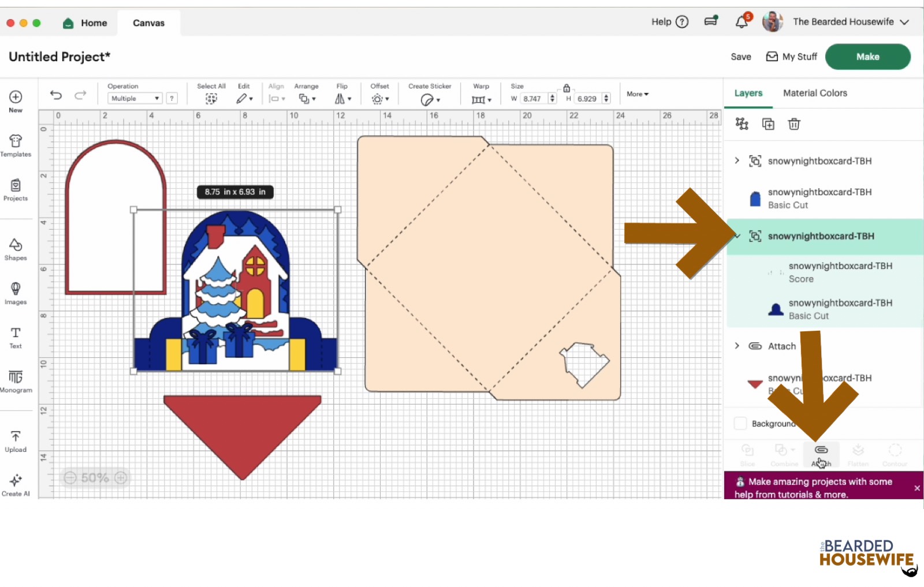Viewport: 924px width, 587px height.
Task: Click the Undo arrow
Action: pos(56,95)
